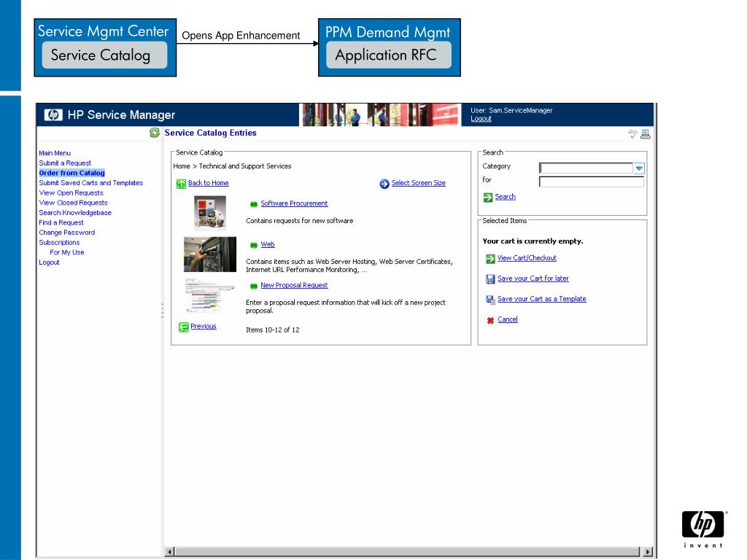Click the 'Items 10-12 of 12' text
This screenshot has width=747, height=560.
pyautogui.click(x=273, y=330)
